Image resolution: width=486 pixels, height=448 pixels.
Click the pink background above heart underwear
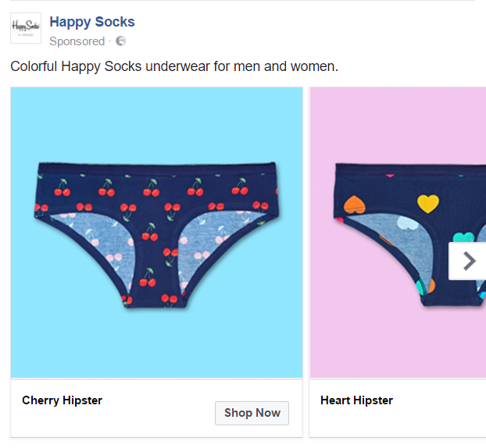pos(398,124)
